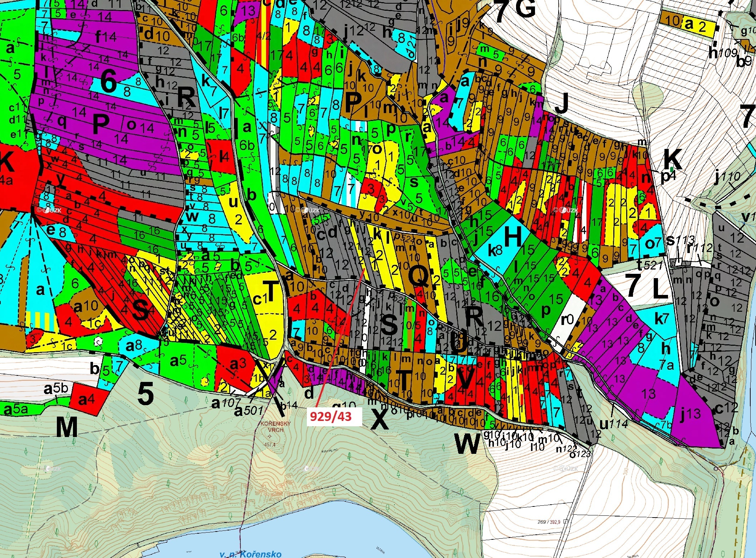Click the red parcel label 929/43
This screenshot has width=756, height=558.
330,417
